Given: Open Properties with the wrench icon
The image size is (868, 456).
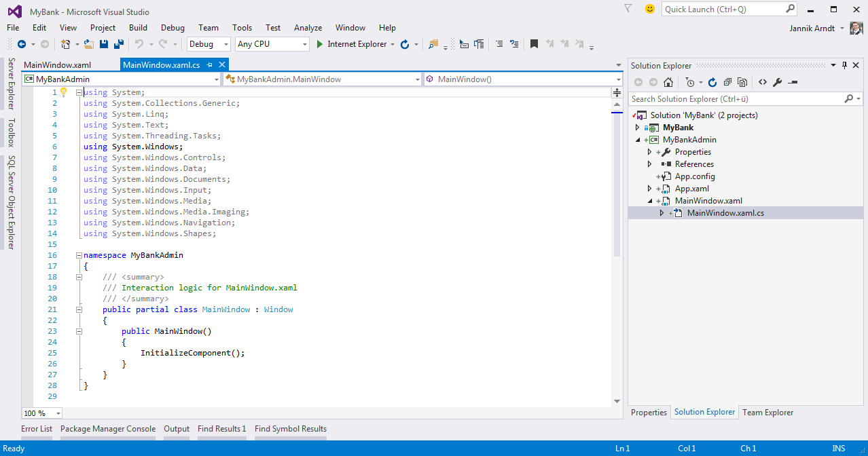Looking at the screenshot, I should pos(778,82).
